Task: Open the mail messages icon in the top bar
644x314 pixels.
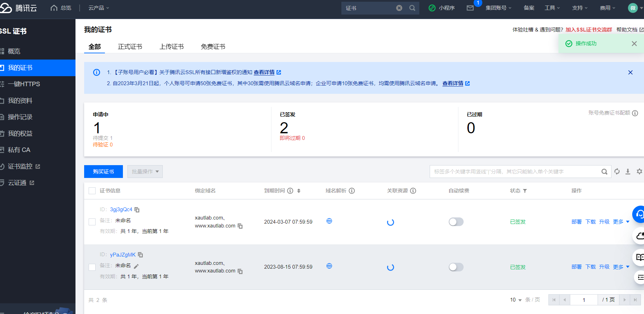Action: tap(470, 8)
